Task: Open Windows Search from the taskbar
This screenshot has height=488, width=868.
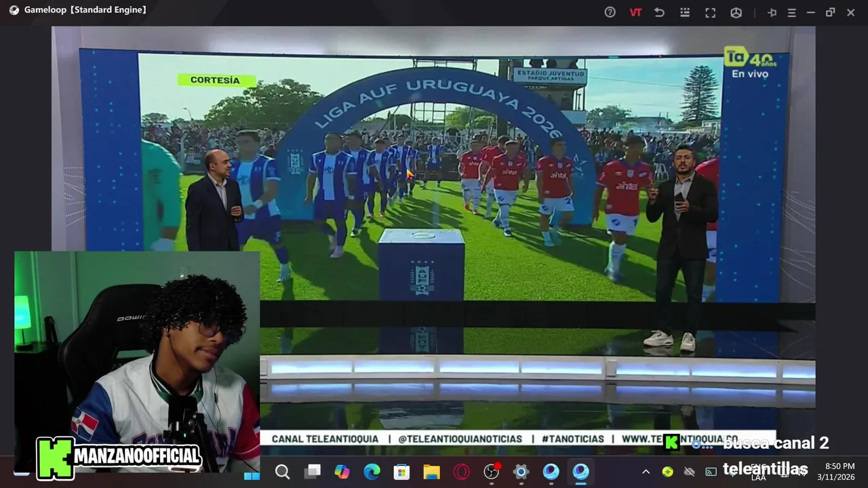Action: [x=282, y=472]
